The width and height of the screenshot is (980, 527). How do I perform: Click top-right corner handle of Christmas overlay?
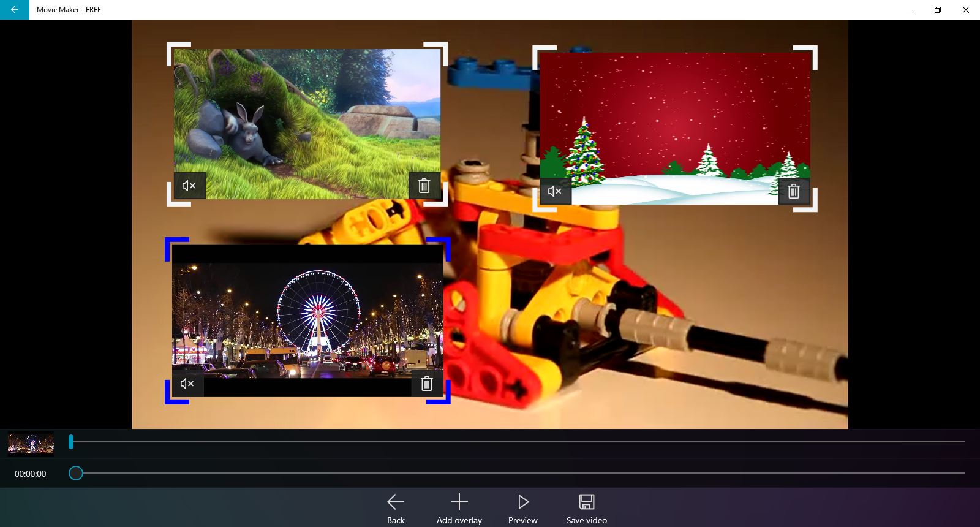click(805, 57)
